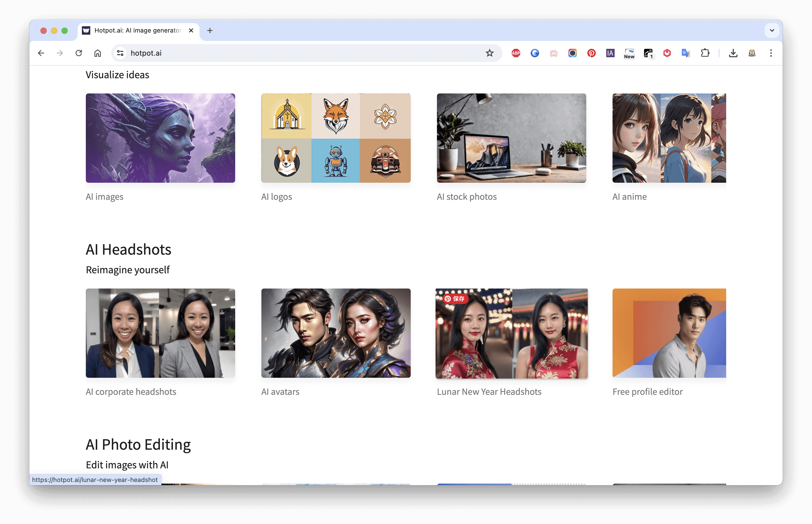Show browser downloads
812x524 pixels.
tap(733, 53)
